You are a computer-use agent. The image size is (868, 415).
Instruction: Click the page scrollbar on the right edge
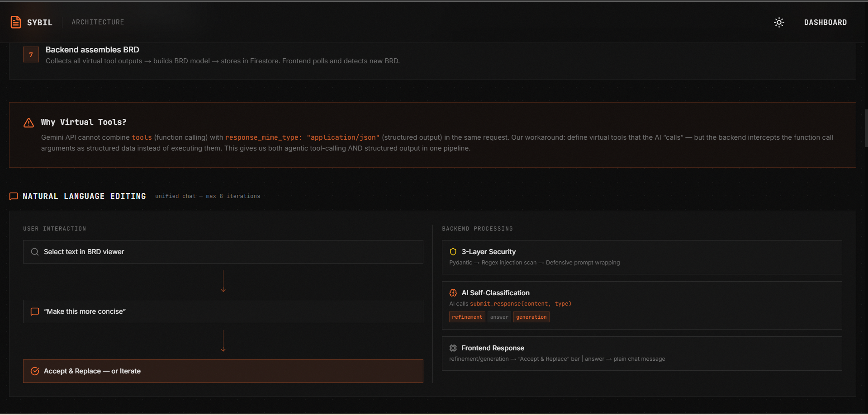pyautogui.click(x=866, y=128)
